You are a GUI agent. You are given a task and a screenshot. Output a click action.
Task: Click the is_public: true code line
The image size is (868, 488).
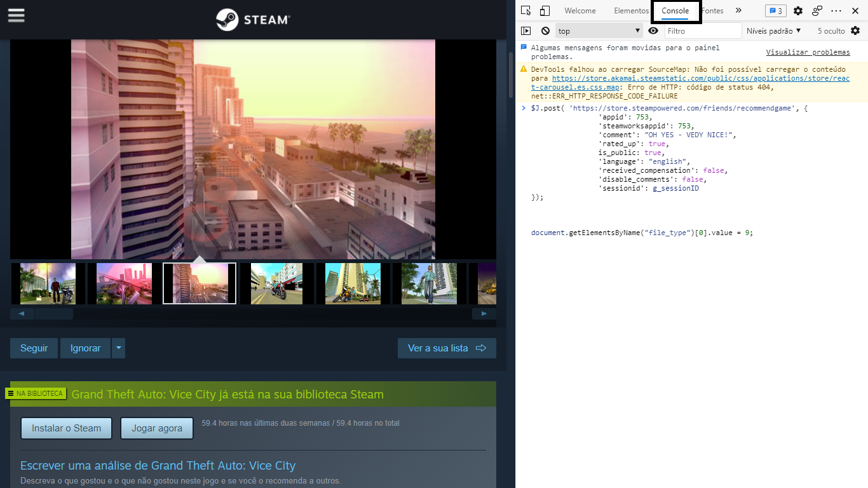click(632, 152)
